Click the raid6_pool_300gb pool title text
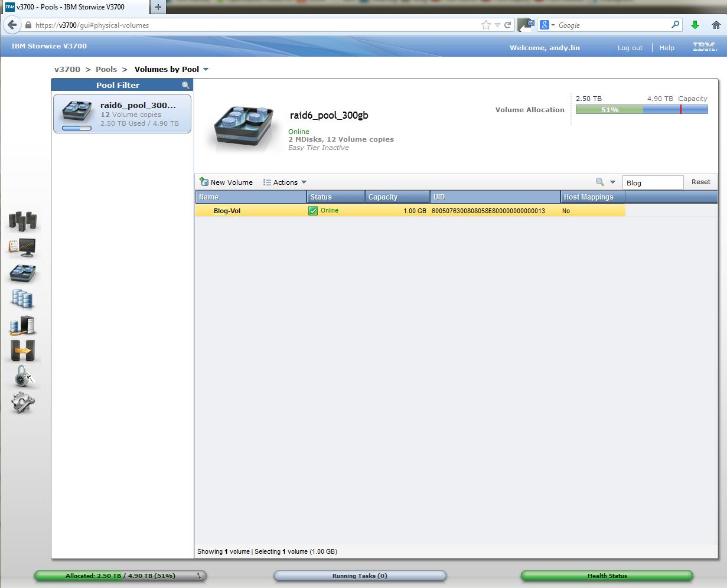Image resolution: width=727 pixels, height=588 pixels. pos(329,115)
